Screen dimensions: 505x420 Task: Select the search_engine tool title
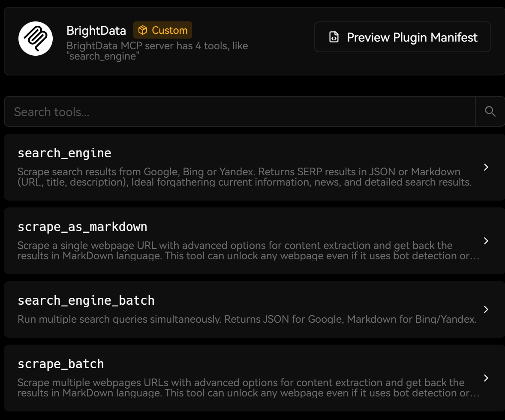click(64, 153)
